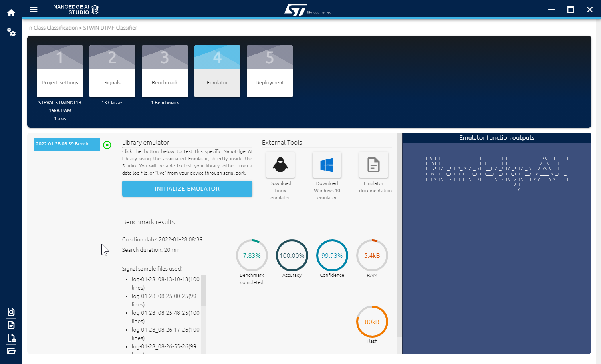Click Emulator function outputs header
The width and height of the screenshot is (601, 364).
pos(497,138)
